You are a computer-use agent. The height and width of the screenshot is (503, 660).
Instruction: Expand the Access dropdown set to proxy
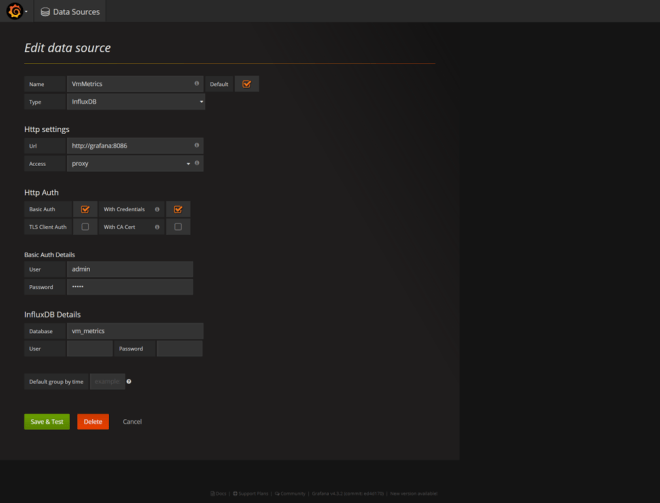click(128, 163)
